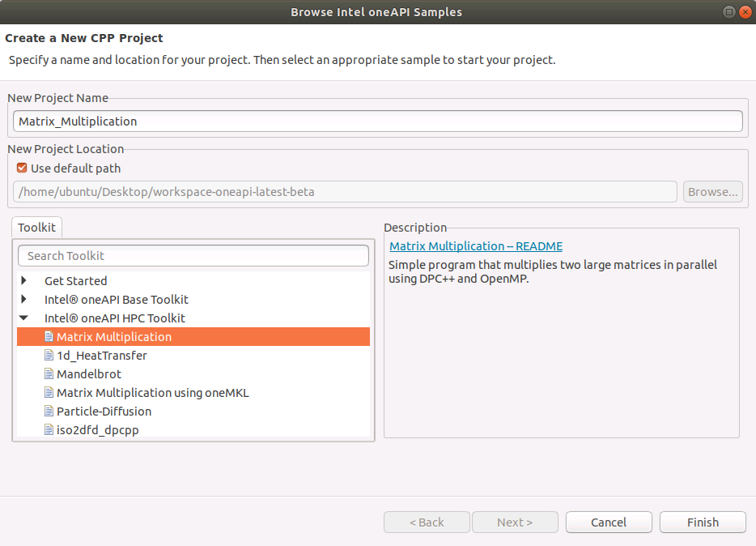Click the oneMKL matrix sample file icon
Image resolution: width=756 pixels, height=546 pixels.
tap(49, 392)
